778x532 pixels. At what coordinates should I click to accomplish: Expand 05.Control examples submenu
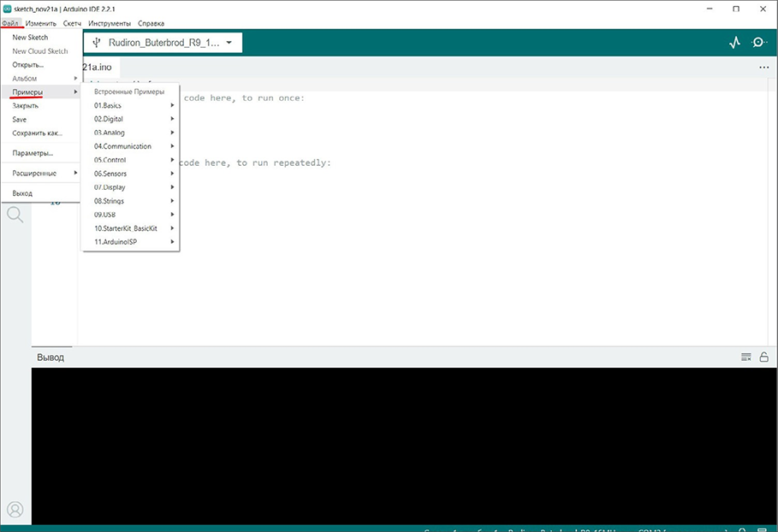click(x=130, y=160)
